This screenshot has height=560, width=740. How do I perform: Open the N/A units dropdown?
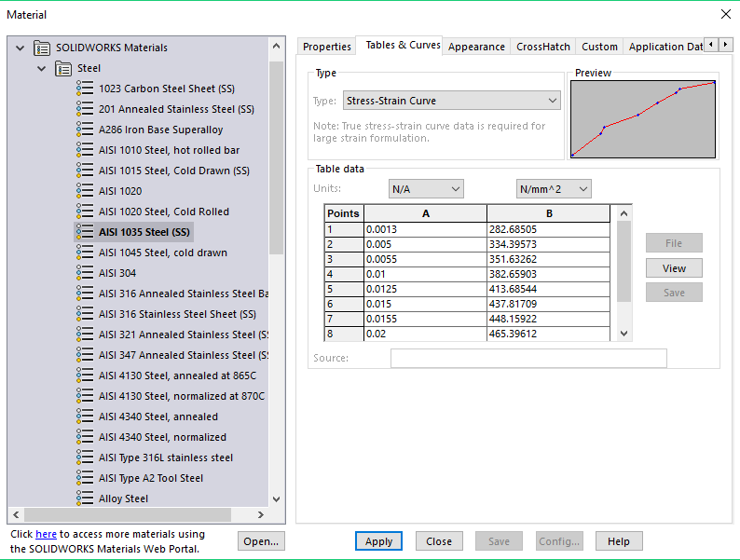point(426,189)
